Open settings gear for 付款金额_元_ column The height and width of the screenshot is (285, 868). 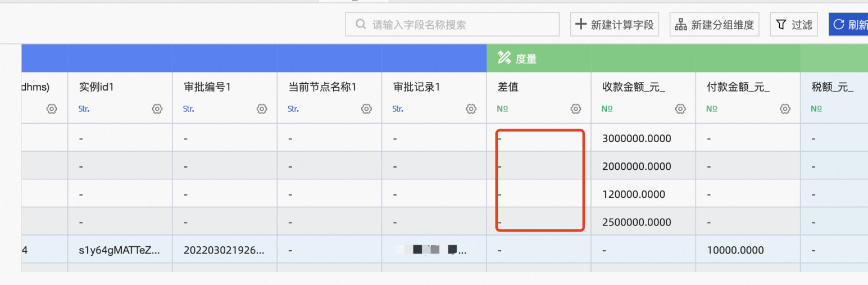[x=785, y=109]
